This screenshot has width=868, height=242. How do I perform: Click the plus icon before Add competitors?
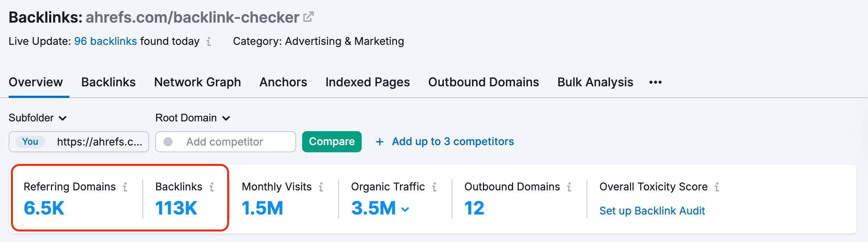380,142
